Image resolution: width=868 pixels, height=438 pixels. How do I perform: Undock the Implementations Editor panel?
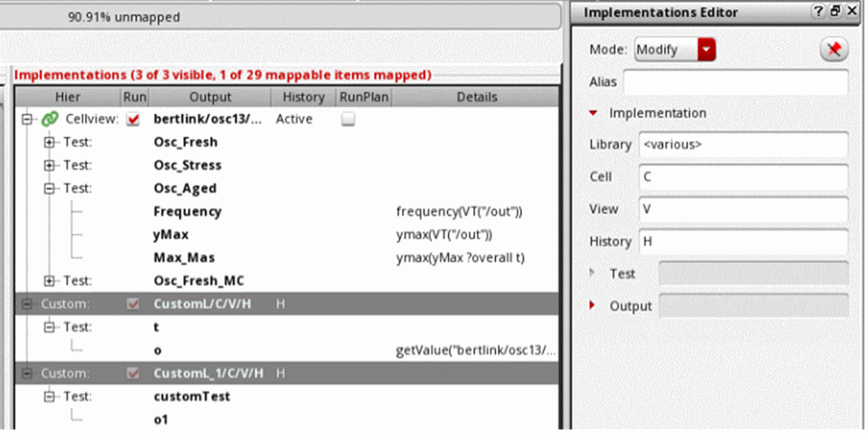(x=835, y=11)
